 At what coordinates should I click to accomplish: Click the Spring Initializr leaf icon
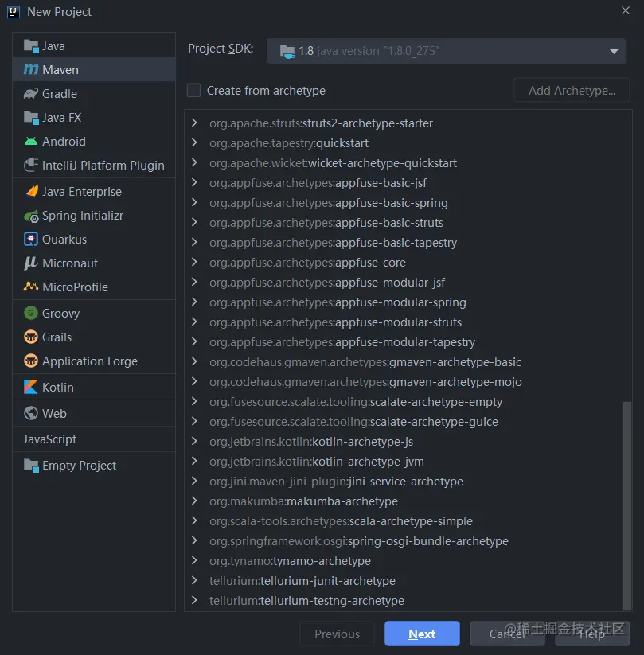pyautogui.click(x=31, y=216)
